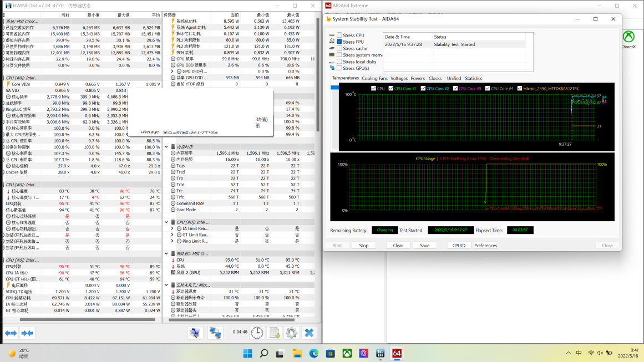Toggle CPU Core #1 graph checkbox
Image resolution: width=644 pixels, height=362 pixels.
[392, 88]
